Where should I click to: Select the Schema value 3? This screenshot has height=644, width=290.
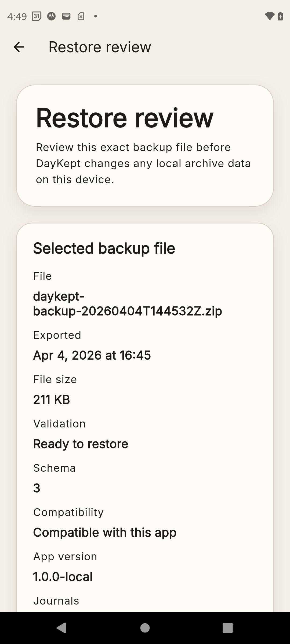coord(37,488)
